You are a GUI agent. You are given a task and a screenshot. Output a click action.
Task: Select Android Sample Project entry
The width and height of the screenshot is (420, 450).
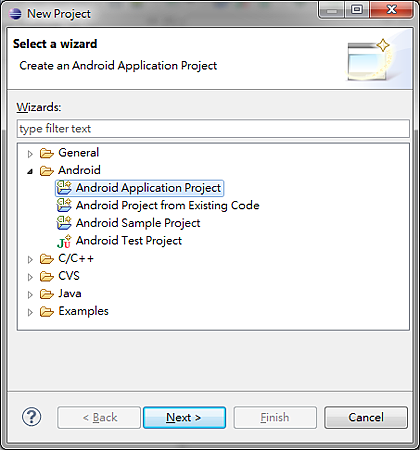click(x=138, y=223)
